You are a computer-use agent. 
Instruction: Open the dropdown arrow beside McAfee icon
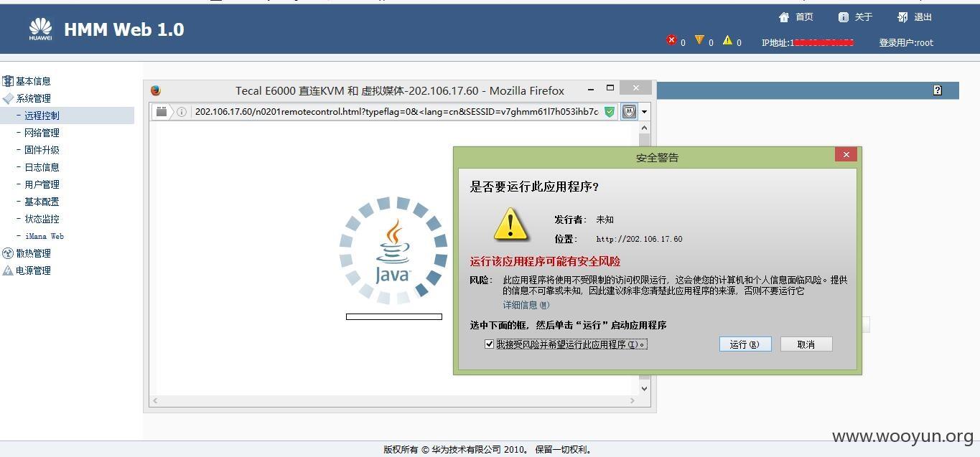[644, 112]
